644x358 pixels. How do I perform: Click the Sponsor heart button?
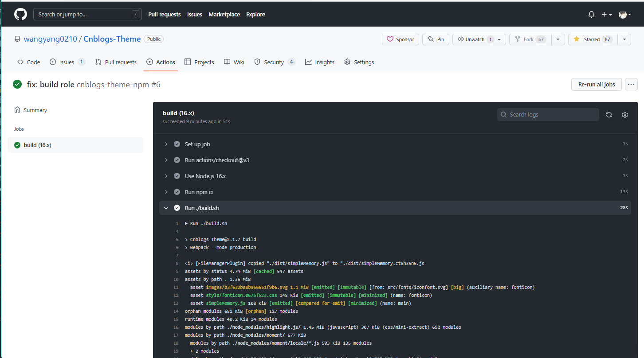pos(400,39)
